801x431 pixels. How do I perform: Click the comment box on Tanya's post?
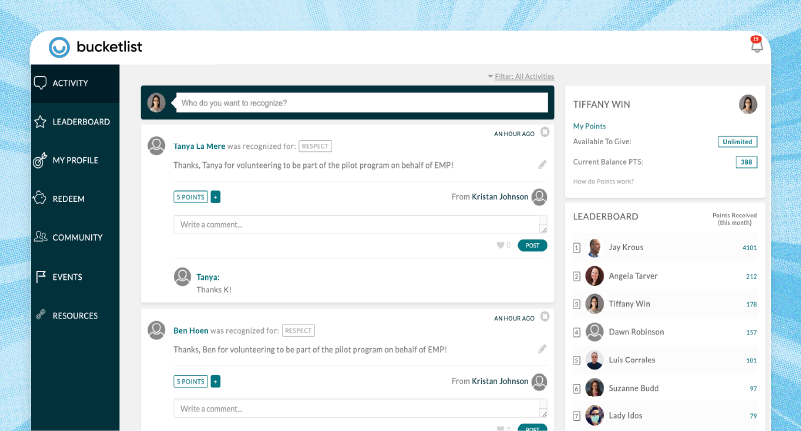tap(360, 225)
